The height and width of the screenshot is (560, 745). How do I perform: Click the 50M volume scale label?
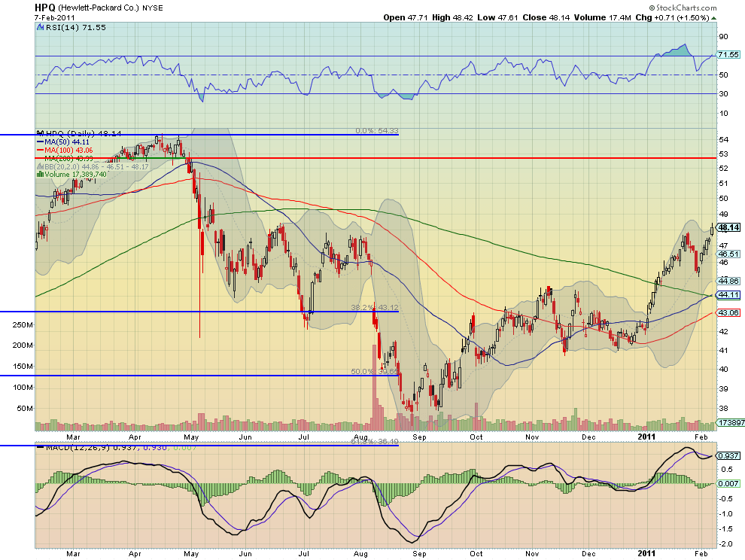pos(25,409)
